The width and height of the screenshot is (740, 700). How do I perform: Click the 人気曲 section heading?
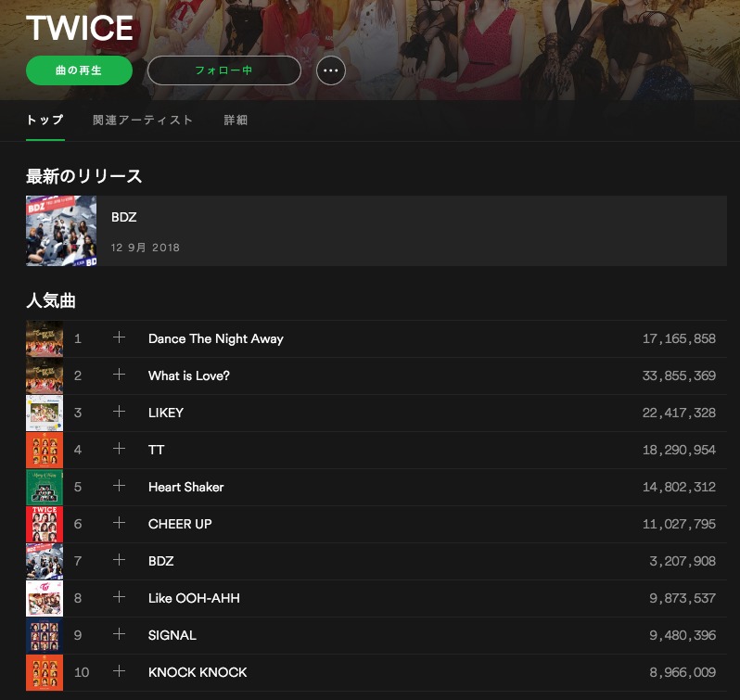click(x=51, y=300)
